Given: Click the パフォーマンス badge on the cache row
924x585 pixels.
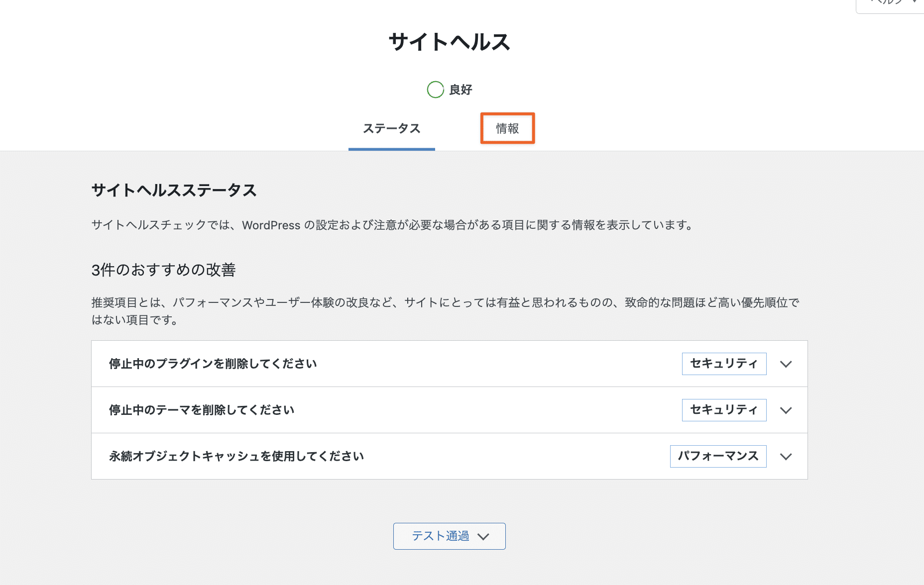Looking at the screenshot, I should tap(717, 456).
